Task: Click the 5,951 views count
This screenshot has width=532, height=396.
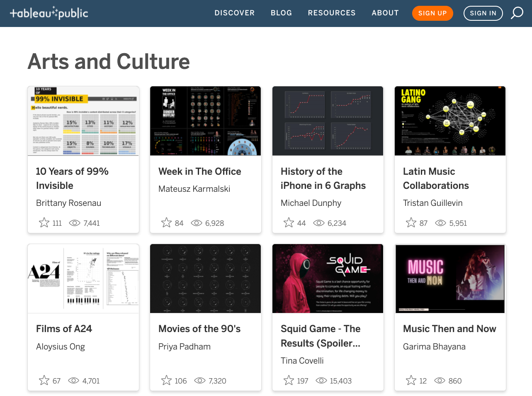Action: pos(458,223)
